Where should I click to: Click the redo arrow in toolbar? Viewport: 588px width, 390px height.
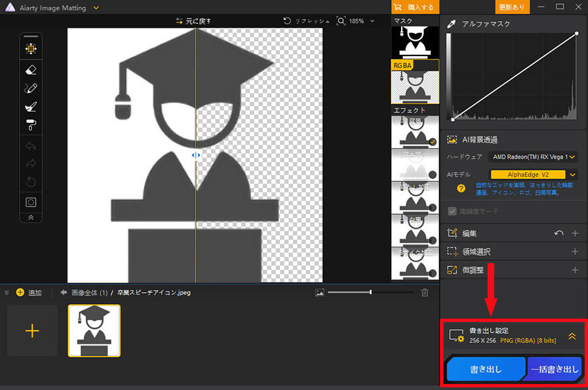click(31, 163)
